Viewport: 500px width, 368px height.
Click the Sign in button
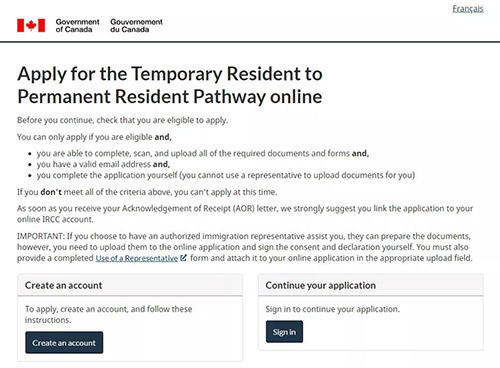point(284,332)
